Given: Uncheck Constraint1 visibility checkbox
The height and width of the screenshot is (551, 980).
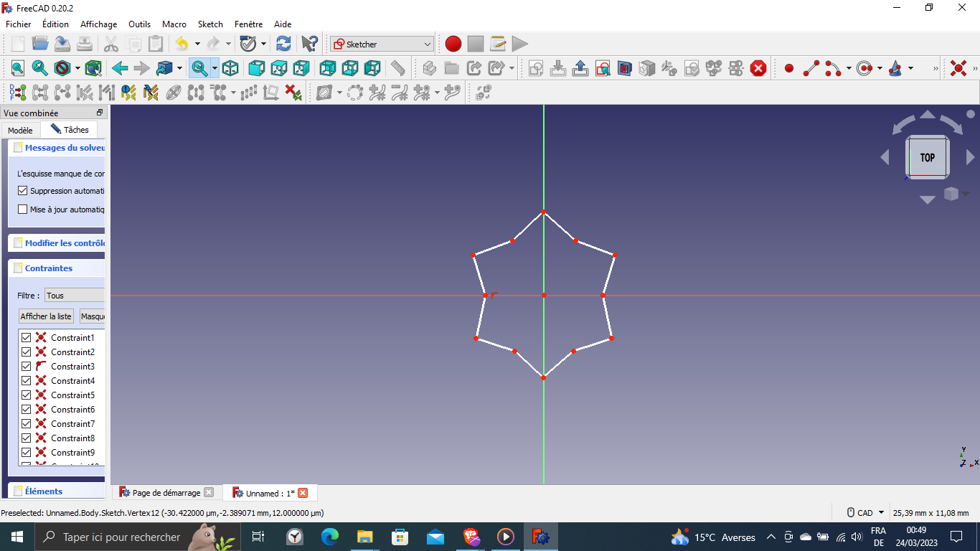Looking at the screenshot, I should (27, 337).
